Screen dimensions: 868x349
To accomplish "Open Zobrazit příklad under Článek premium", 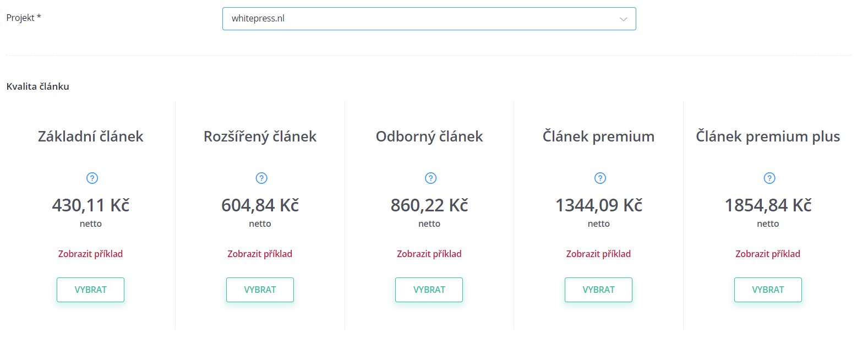I will point(598,254).
